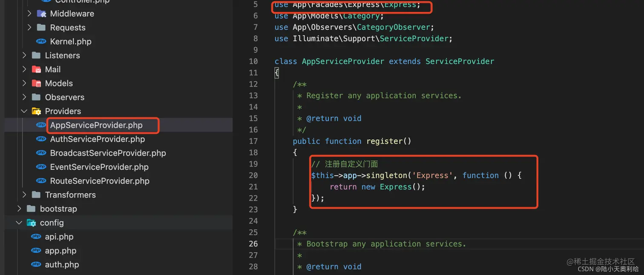
Task: Select the Transformers folder label
Action: [70, 195]
